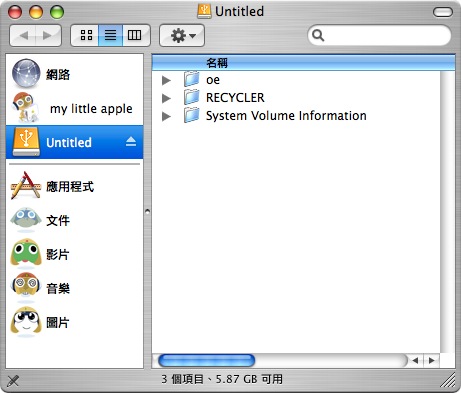
Task: Open 圖片 Pictures sidebar icon
Action: click(26, 322)
